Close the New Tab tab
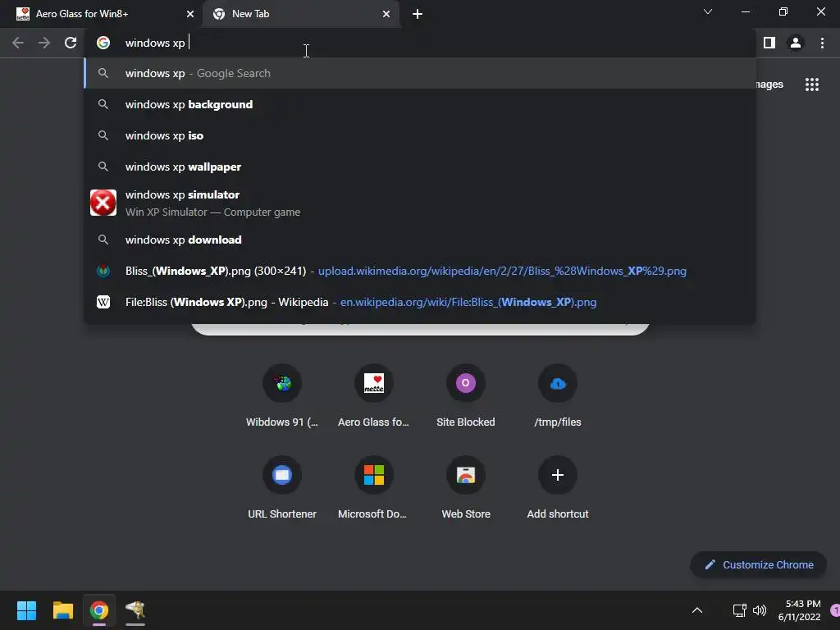 click(x=386, y=14)
